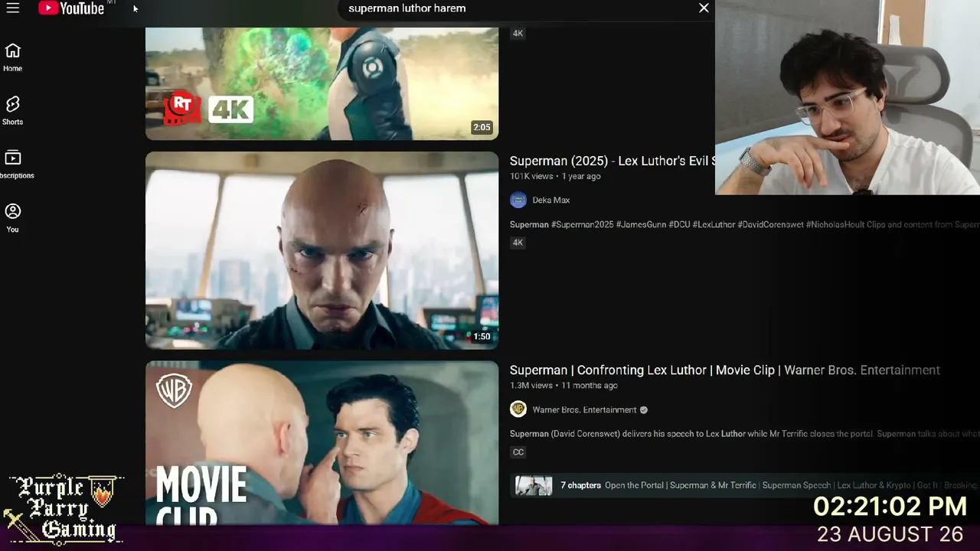Image resolution: width=980 pixels, height=551 pixels.
Task: Open the chapter preview thumbnail
Action: 534,486
